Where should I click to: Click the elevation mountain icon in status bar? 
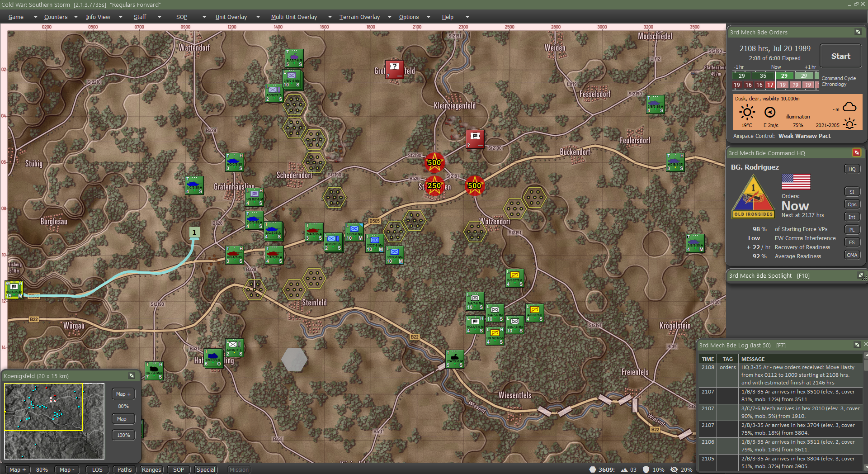click(x=624, y=469)
